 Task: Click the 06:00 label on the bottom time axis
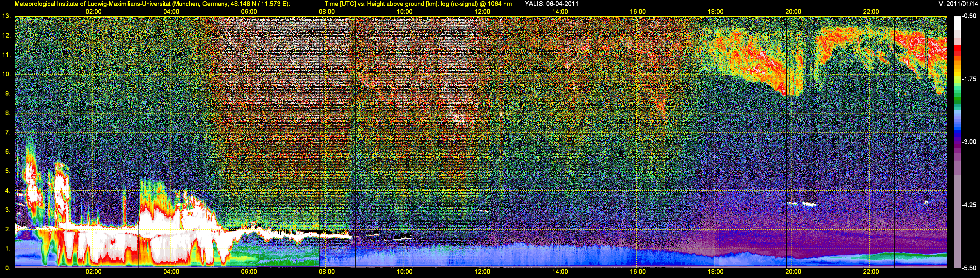249,272
